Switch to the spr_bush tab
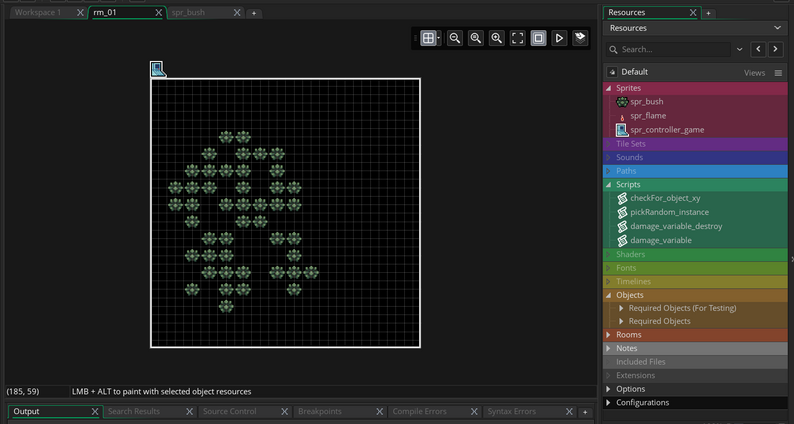The height and width of the screenshot is (424, 794). [x=188, y=13]
